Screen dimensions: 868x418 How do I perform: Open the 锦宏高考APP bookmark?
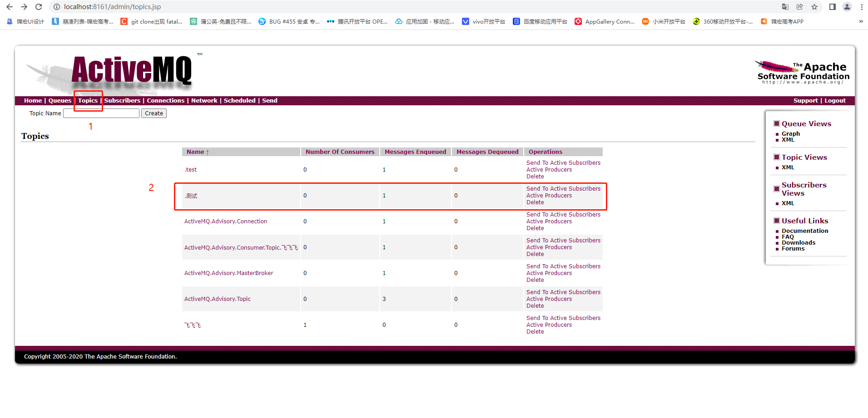(x=782, y=21)
